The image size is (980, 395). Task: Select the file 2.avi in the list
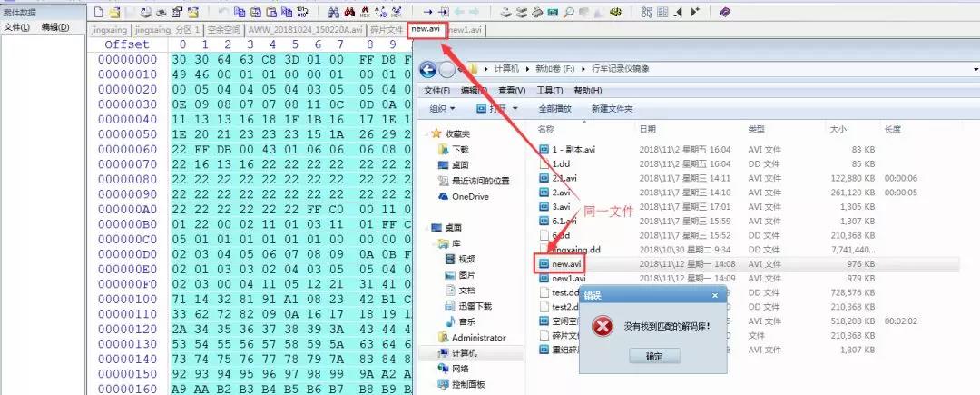(561, 193)
